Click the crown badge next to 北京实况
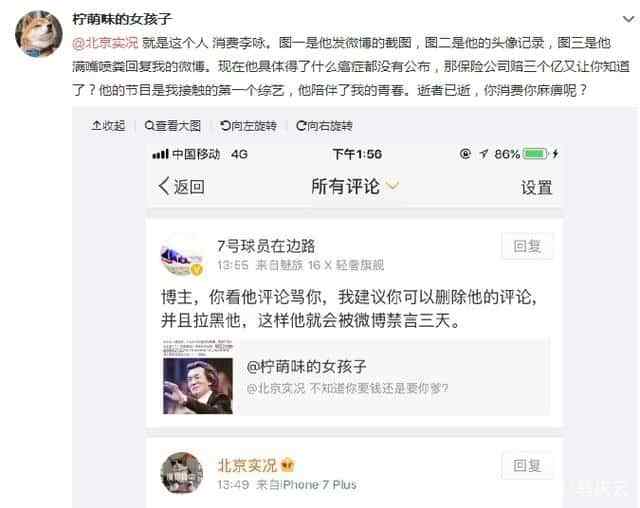640x508 pixels. click(288, 465)
